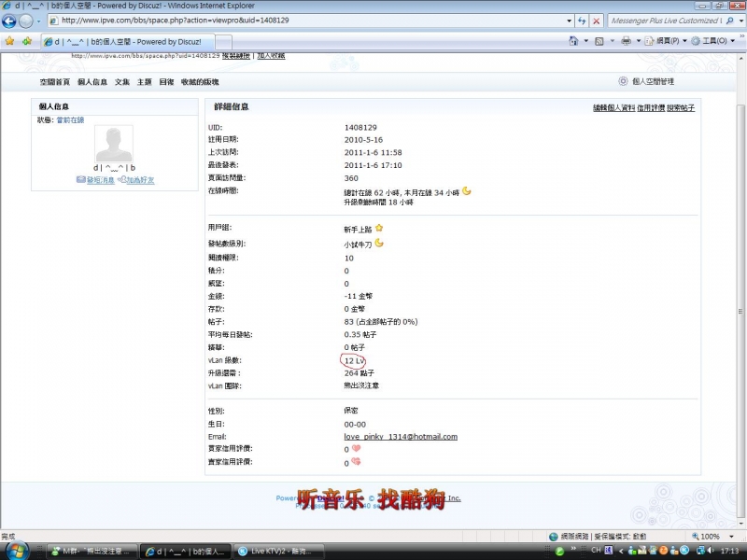Open the Print options dropdown arrow
The image size is (747, 560).
(x=639, y=41)
